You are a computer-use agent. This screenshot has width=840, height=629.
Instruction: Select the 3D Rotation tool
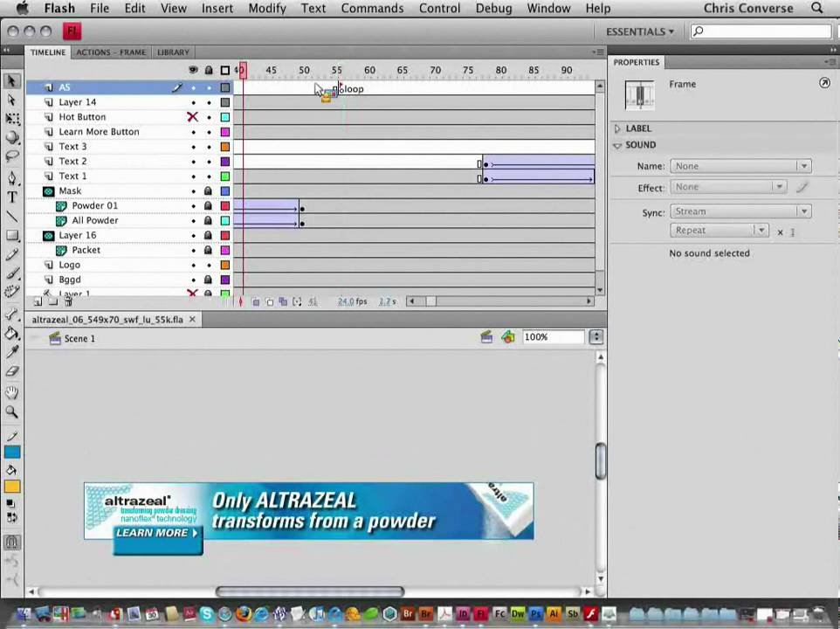click(11, 138)
